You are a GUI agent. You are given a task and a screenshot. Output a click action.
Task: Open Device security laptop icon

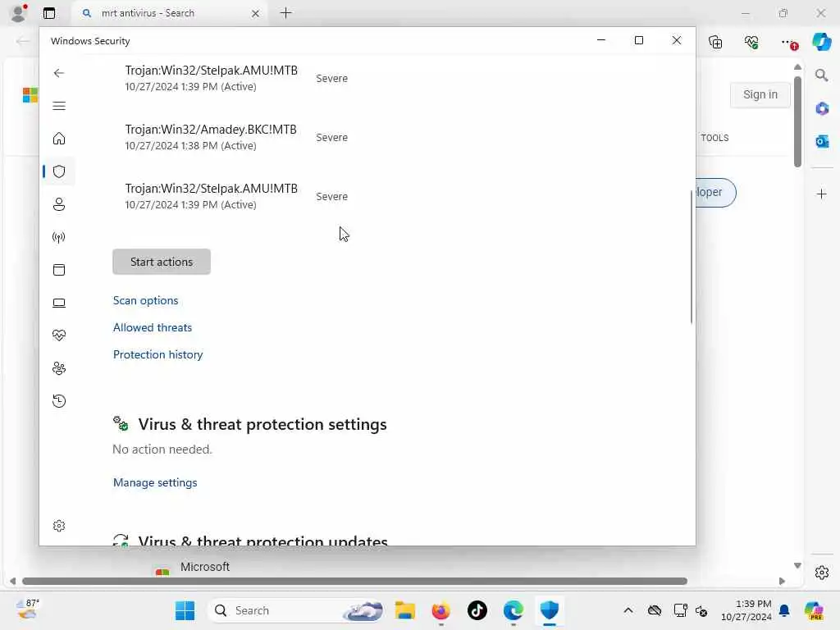tap(59, 304)
